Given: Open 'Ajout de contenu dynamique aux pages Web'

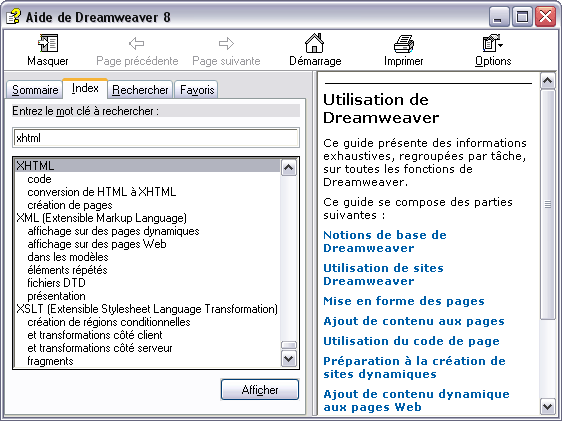Looking at the screenshot, I should (416, 401).
